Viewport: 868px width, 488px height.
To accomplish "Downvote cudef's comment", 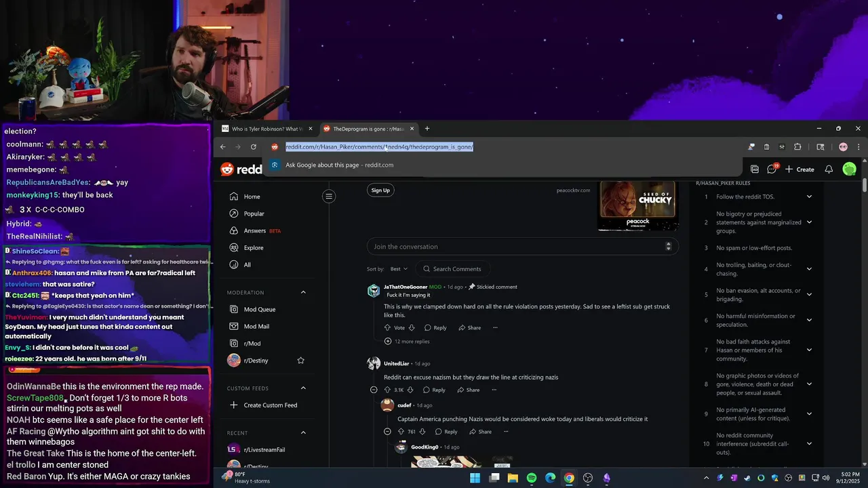I will tap(422, 432).
